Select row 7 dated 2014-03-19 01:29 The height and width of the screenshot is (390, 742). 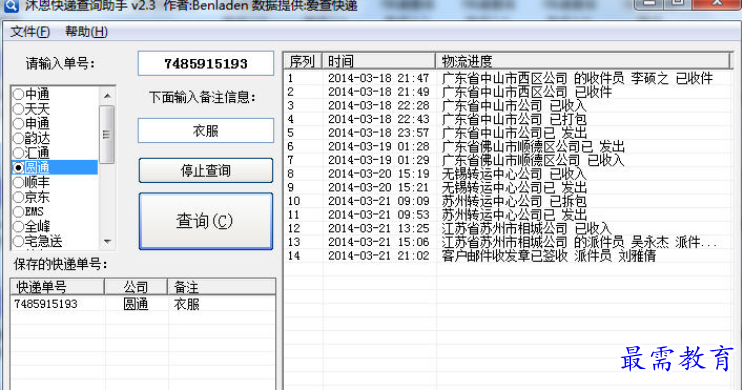pyautogui.click(x=508, y=160)
